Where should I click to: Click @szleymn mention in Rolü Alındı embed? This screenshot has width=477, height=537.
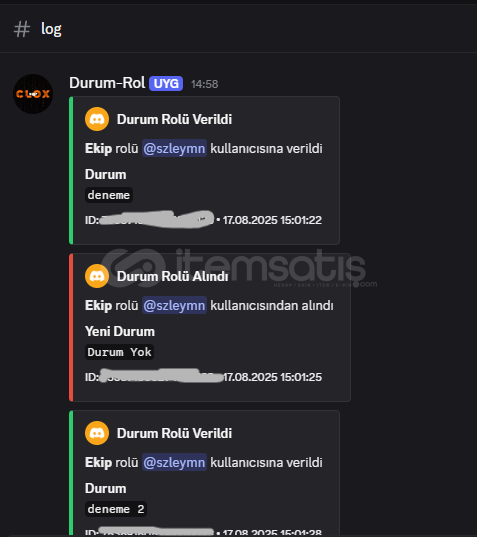click(x=174, y=305)
